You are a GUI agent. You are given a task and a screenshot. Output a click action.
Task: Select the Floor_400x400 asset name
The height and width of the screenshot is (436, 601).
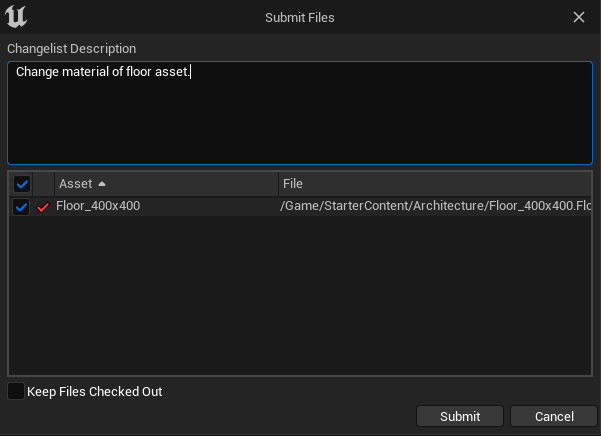98,206
